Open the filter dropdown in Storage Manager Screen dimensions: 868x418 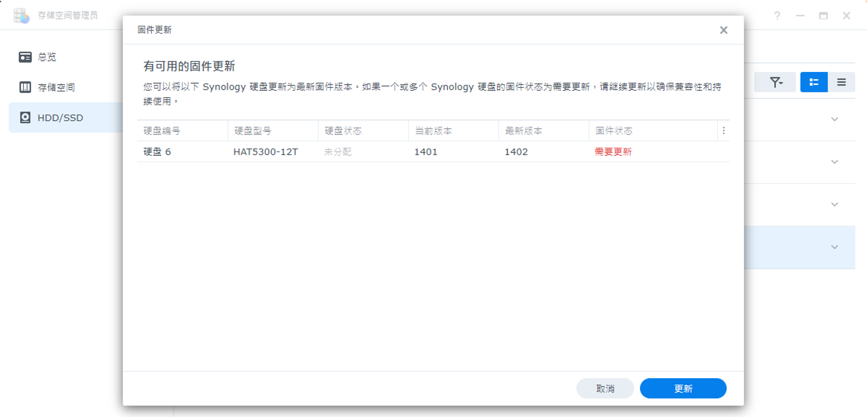point(775,83)
